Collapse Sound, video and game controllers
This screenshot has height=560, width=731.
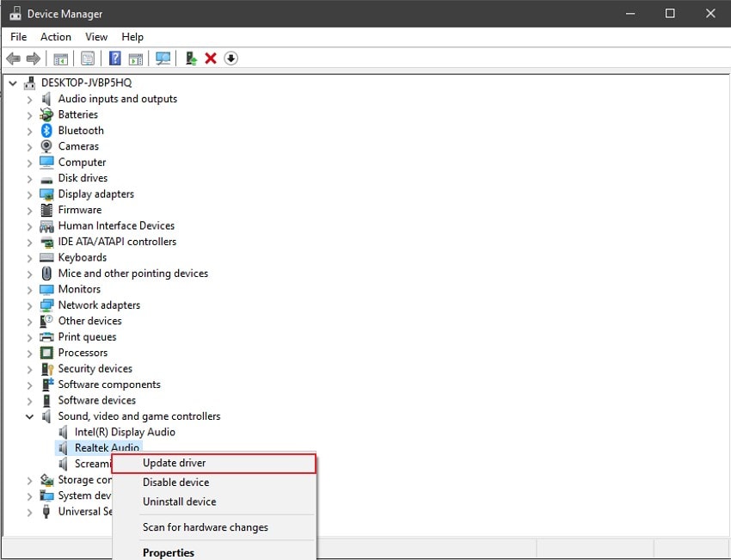(x=29, y=416)
